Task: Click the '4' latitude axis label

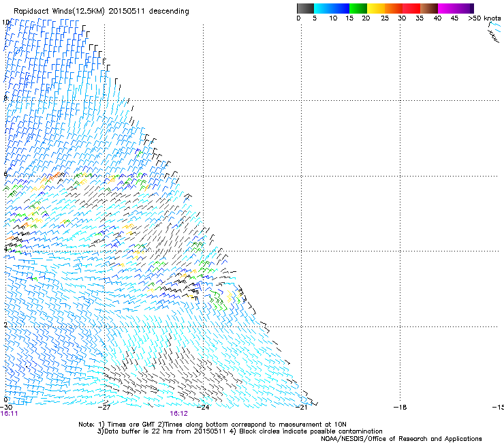Action: point(5,249)
